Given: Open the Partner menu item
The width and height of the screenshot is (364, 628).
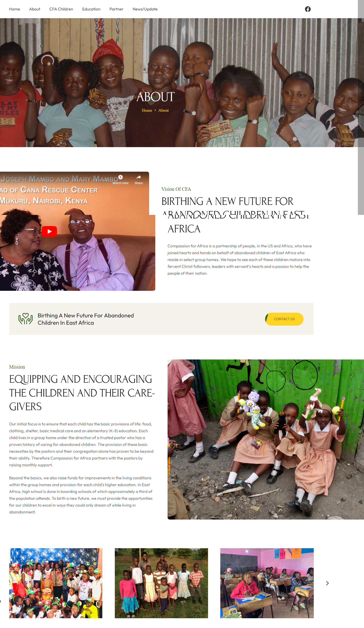Looking at the screenshot, I should (x=116, y=9).
